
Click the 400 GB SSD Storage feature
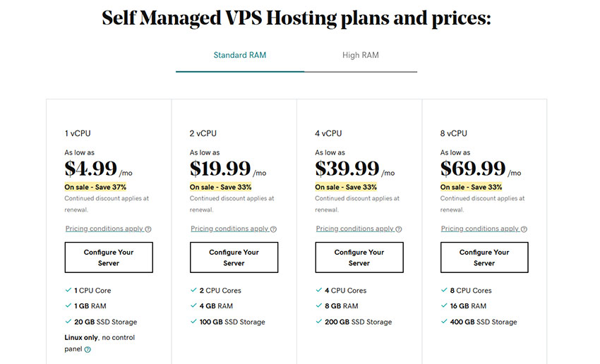484,322
